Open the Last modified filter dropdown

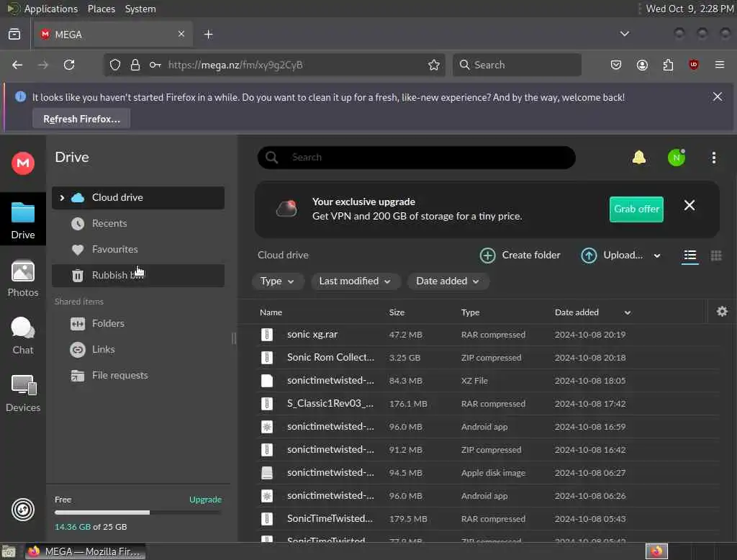356,281
